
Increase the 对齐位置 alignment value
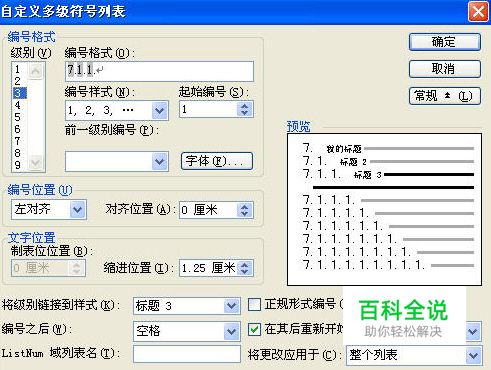click(x=244, y=206)
